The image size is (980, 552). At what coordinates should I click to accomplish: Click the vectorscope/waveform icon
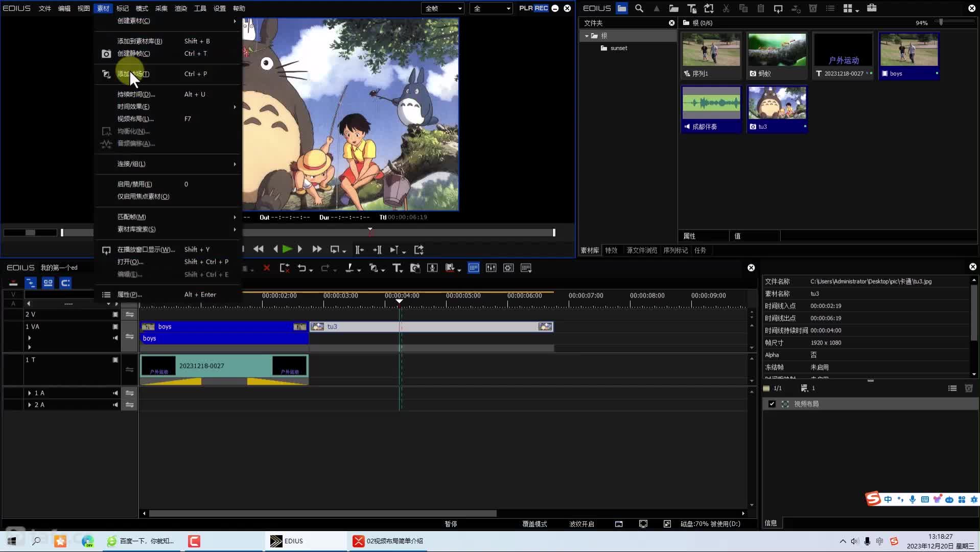[x=508, y=268]
